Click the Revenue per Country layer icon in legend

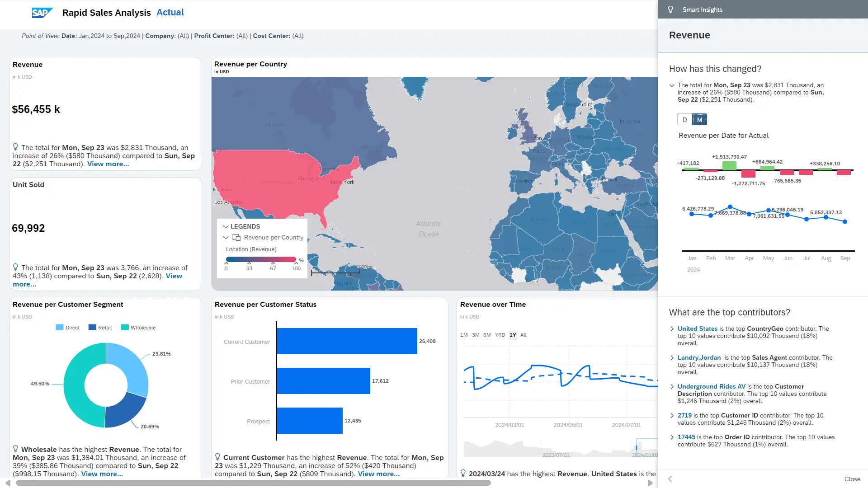(x=236, y=237)
